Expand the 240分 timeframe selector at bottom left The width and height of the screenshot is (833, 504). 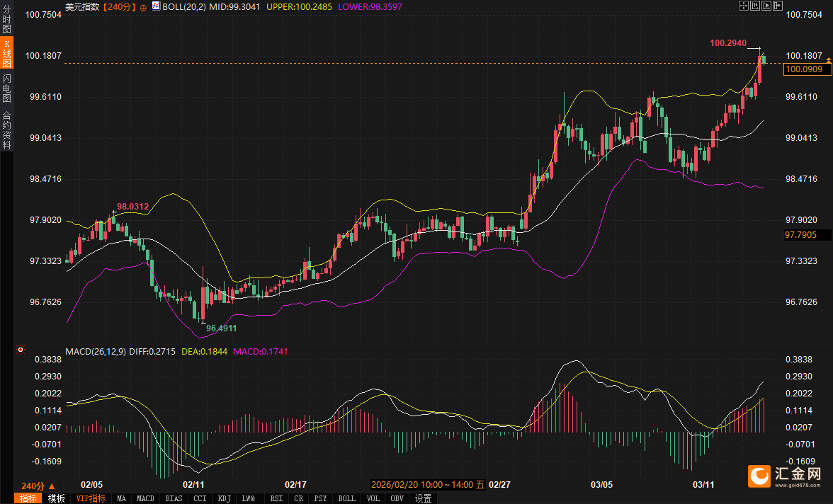38,486
